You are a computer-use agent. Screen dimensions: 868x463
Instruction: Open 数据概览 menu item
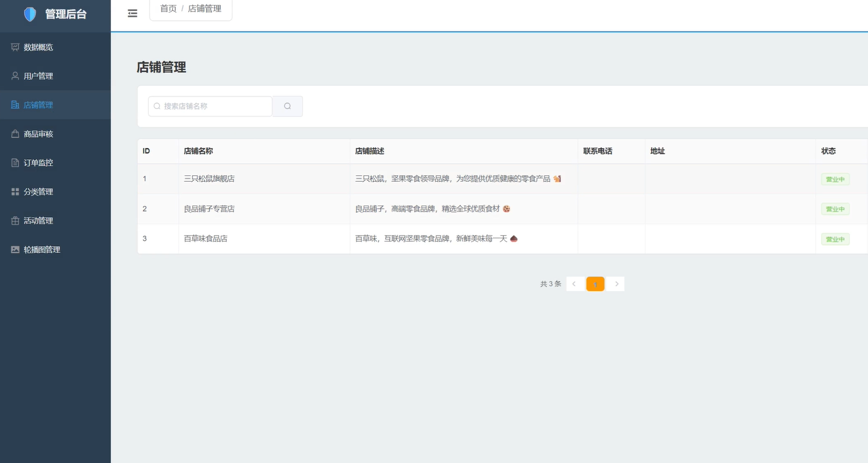[x=55, y=47]
